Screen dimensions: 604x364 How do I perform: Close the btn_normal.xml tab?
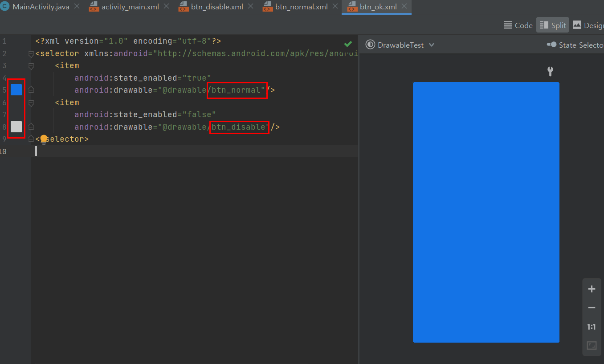tap(335, 7)
